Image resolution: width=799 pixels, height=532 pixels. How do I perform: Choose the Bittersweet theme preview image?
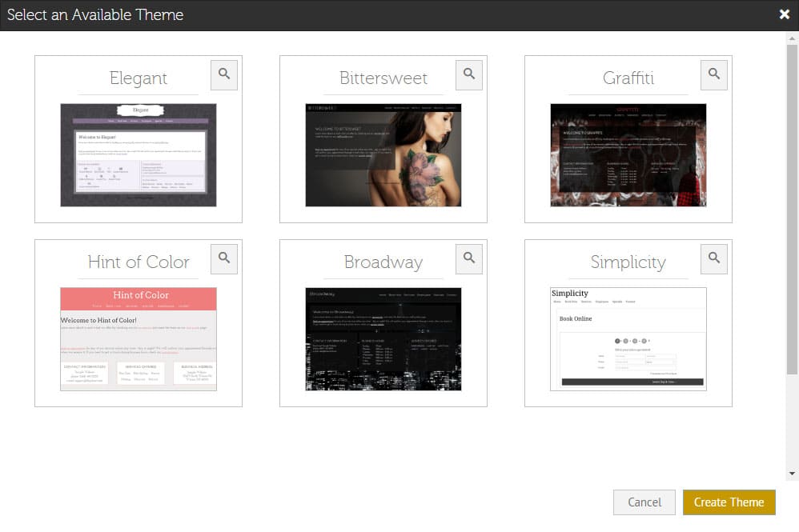[x=383, y=155]
